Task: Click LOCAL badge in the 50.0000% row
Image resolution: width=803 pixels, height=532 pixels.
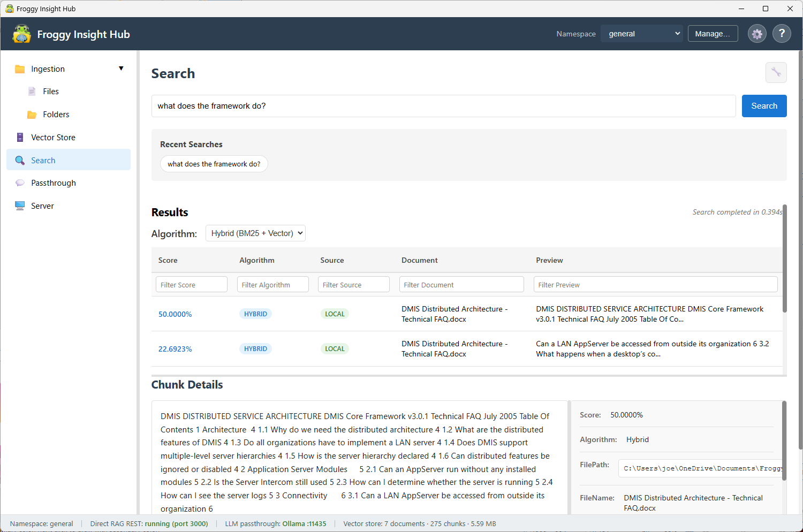Action: (335, 314)
